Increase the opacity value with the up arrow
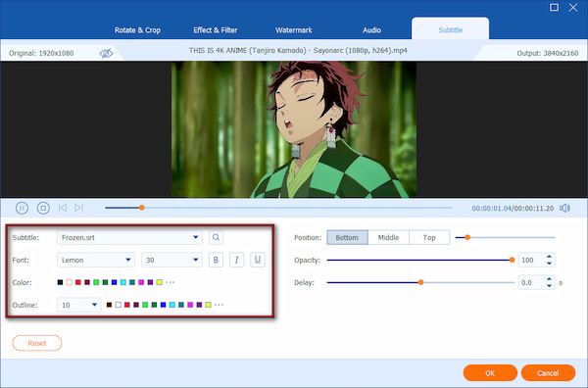The width and height of the screenshot is (588, 388). (x=549, y=257)
